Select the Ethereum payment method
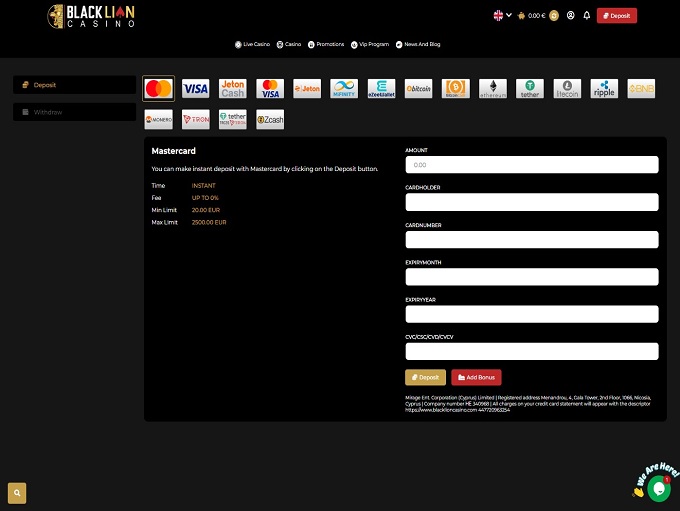This screenshot has width=680, height=511. 493,89
